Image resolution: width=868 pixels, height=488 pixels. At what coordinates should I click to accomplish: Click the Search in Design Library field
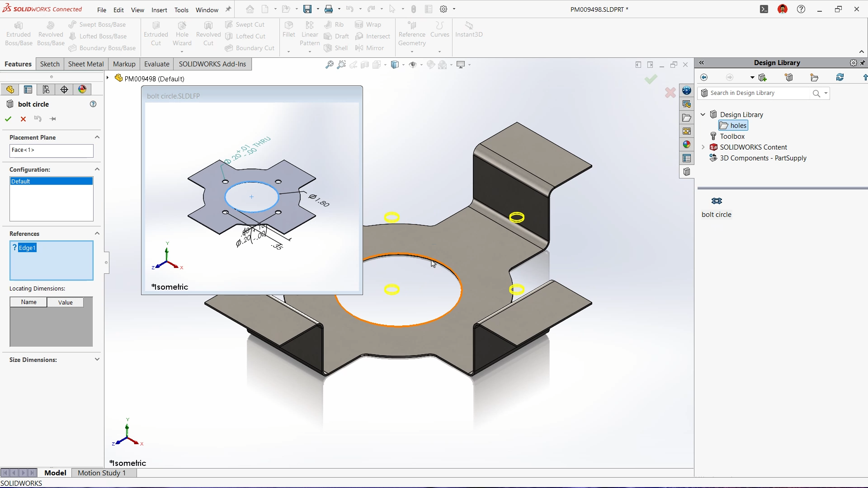coord(757,93)
